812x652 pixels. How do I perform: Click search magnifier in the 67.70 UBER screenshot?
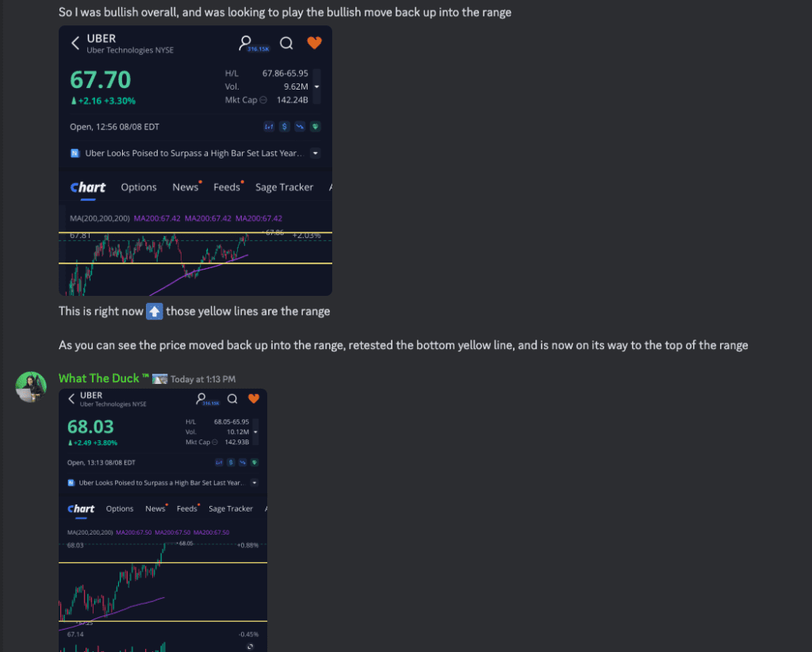point(286,43)
